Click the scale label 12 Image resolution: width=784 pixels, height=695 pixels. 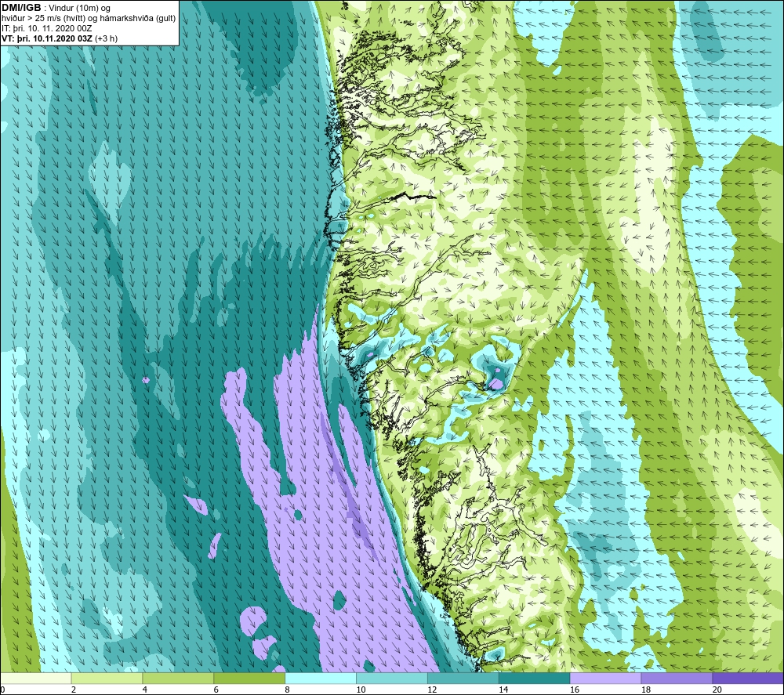coord(432,690)
